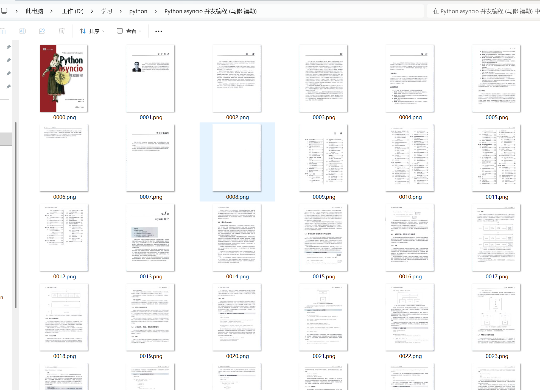Screen dimensions: 540x392
Task: Click the fourth pin icon in sidebar
Action: [x=9, y=86]
